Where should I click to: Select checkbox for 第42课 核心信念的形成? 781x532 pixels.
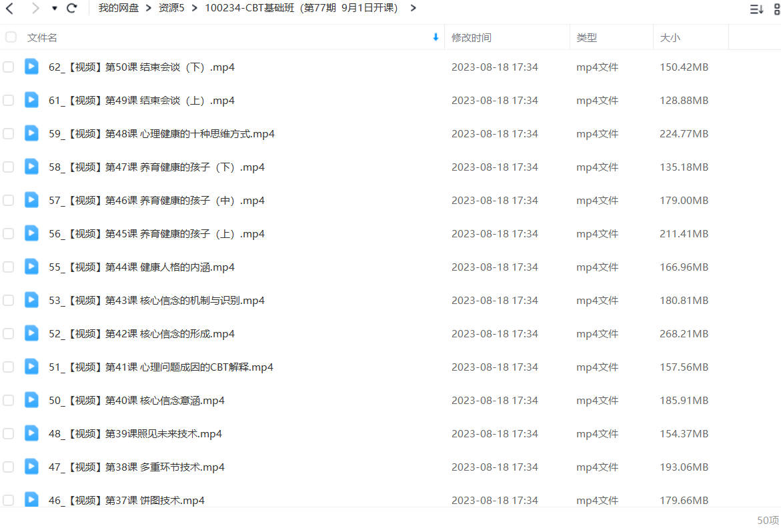click(9, 333)
